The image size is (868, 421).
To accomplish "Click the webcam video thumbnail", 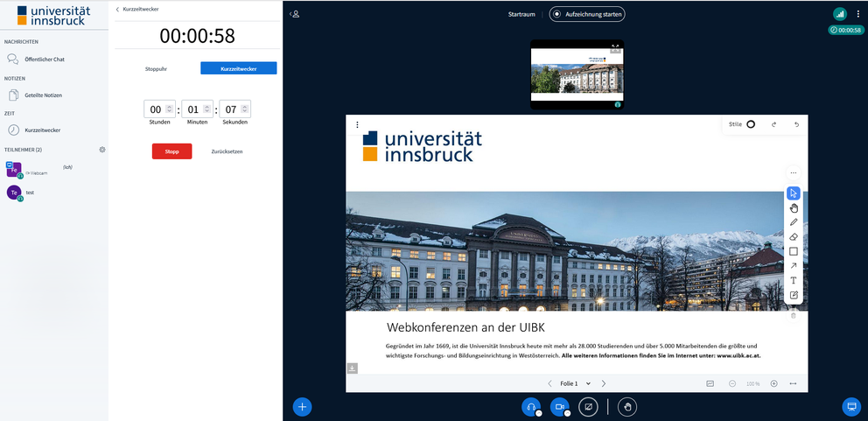I will click(577, 74).
